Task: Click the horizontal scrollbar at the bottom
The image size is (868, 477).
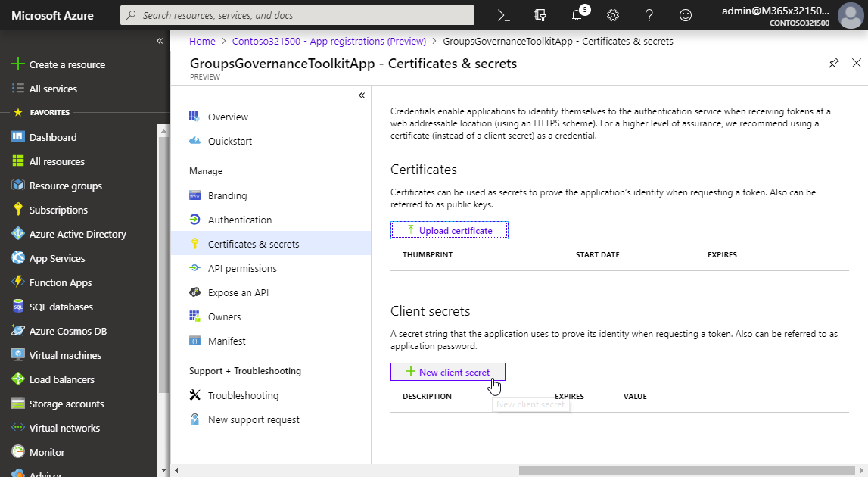Action: [x=689, y=470]
